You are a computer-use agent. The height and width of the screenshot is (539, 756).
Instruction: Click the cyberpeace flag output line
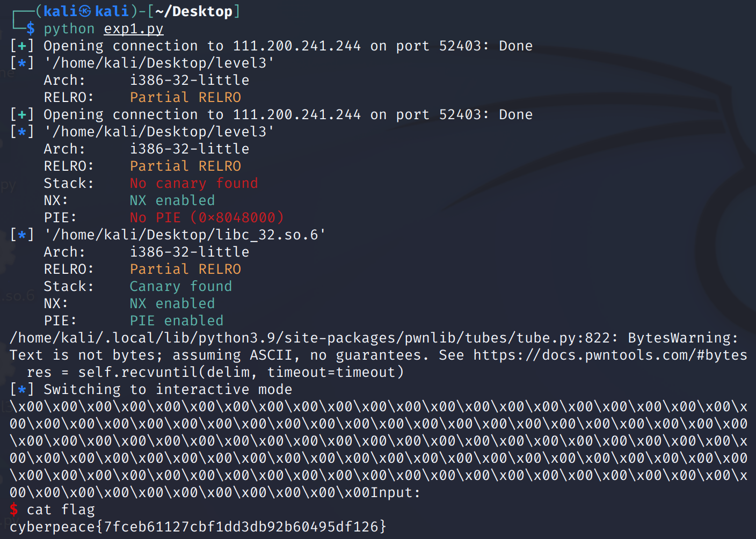click(x=198, y=527)
